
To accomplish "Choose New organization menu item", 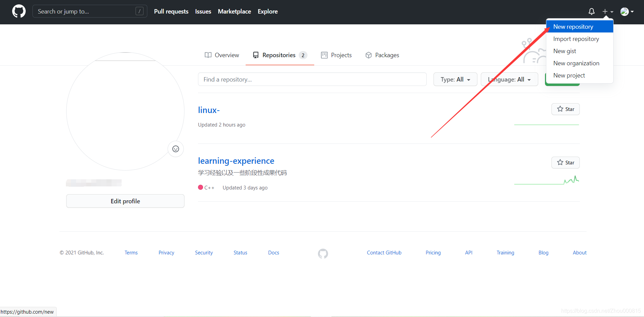I will [x=579, y=63].
